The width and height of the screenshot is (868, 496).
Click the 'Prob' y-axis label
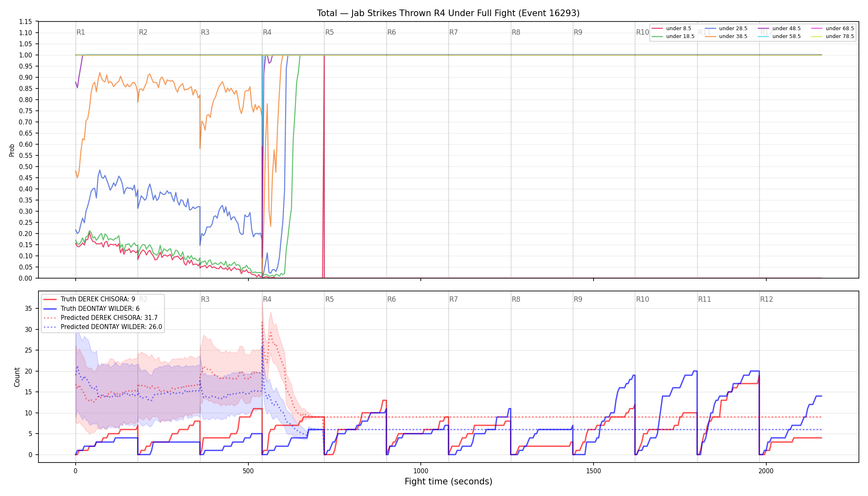coord(12,150)
